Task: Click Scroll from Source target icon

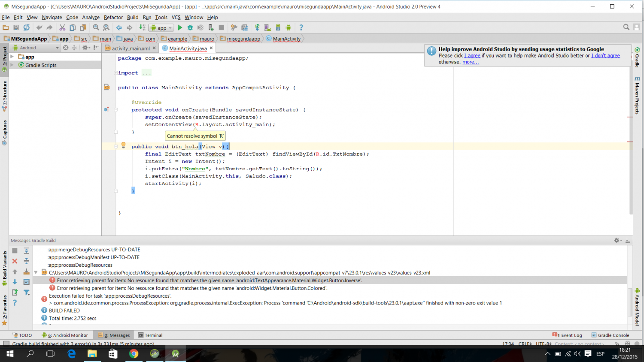Action: pyautogui.click(x=66, y=48)
